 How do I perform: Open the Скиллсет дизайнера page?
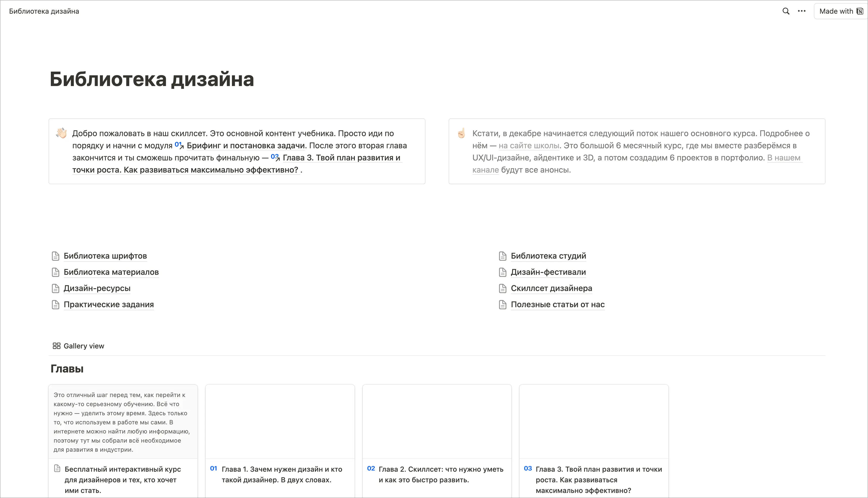click(x=551, y=288)
